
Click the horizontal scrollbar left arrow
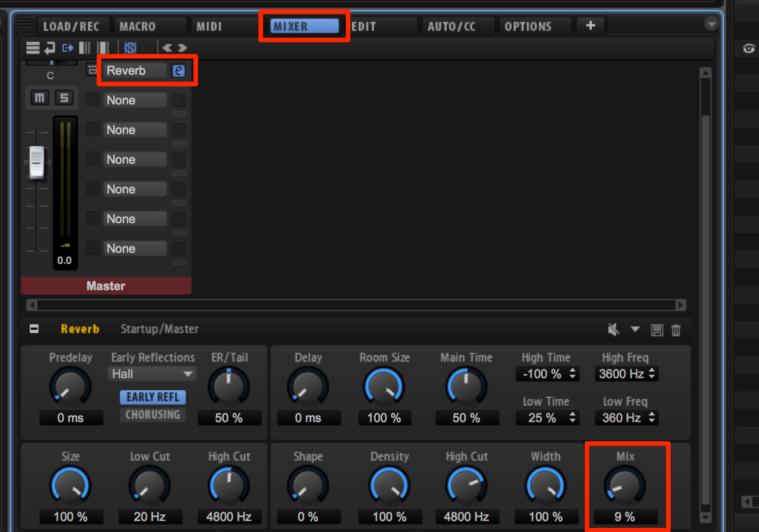32,305
